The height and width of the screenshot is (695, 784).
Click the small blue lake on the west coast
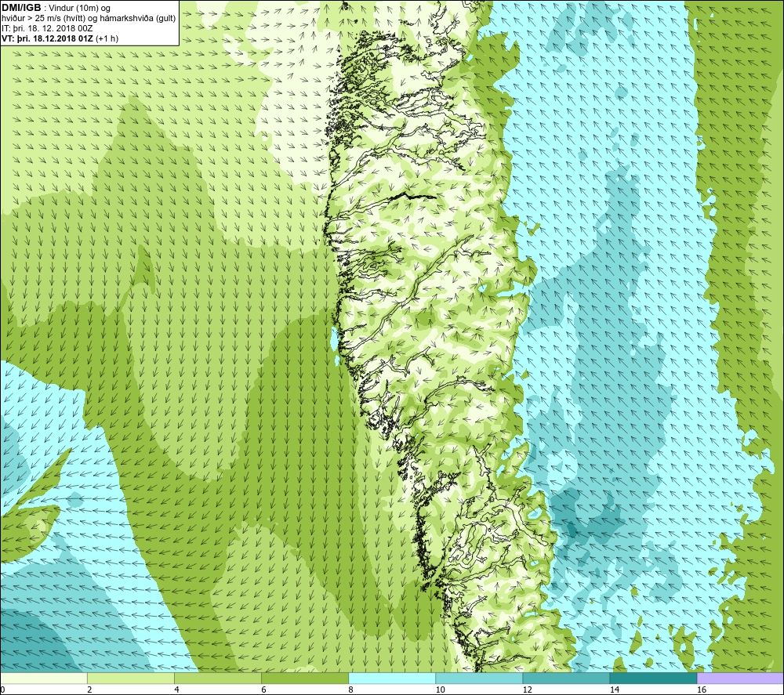(335, 339)
